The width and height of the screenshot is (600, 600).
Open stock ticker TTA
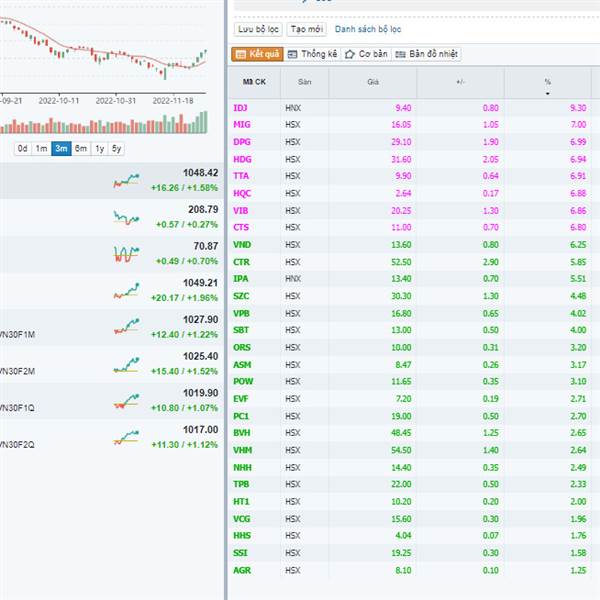pos(241,176)
